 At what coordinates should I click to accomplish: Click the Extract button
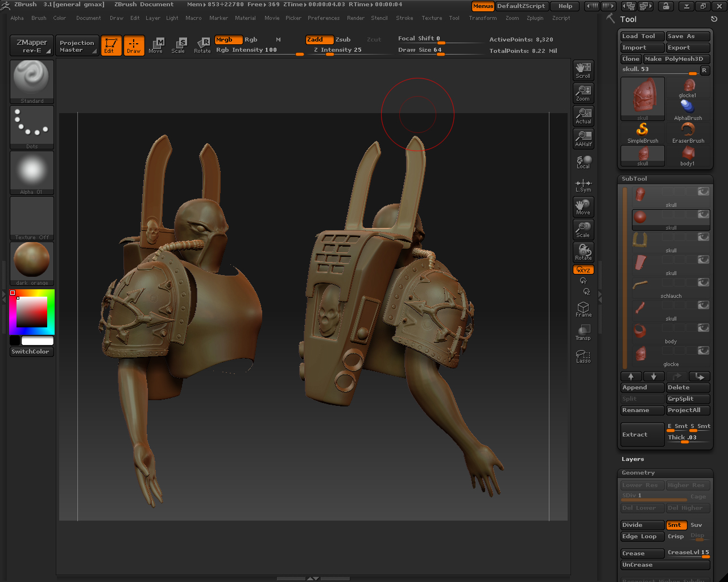642,435
